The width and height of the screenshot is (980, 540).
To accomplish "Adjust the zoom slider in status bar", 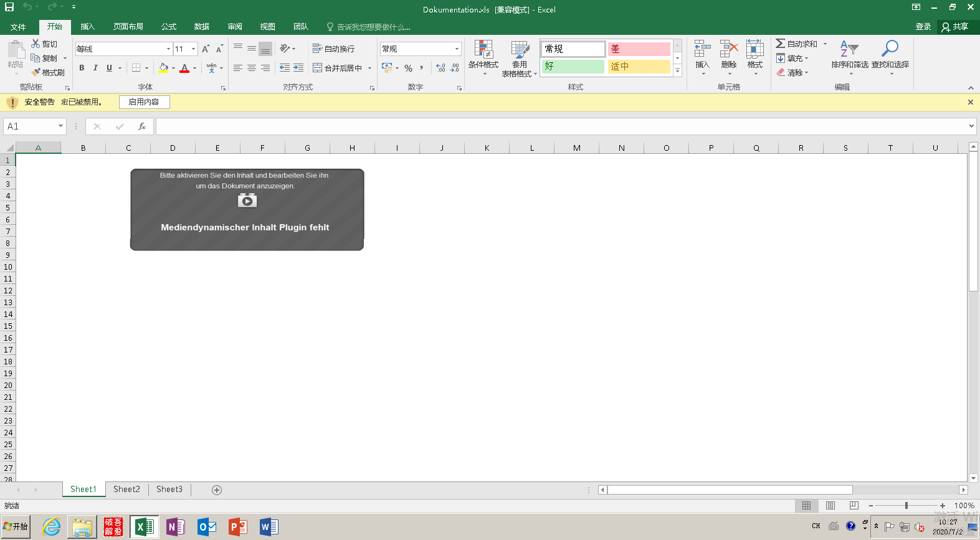I will pyautogui.click(x=906, y=506).
